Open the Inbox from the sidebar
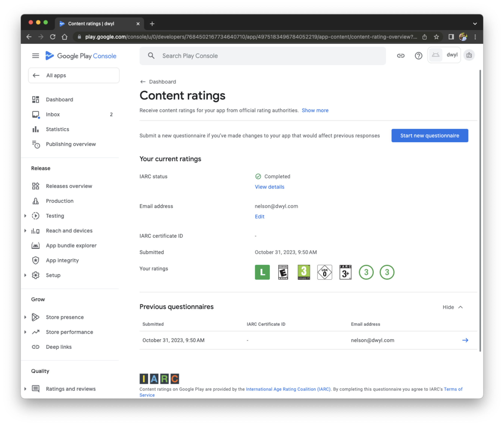Viewport: 504px width, 426px height. tap(53, 114)
